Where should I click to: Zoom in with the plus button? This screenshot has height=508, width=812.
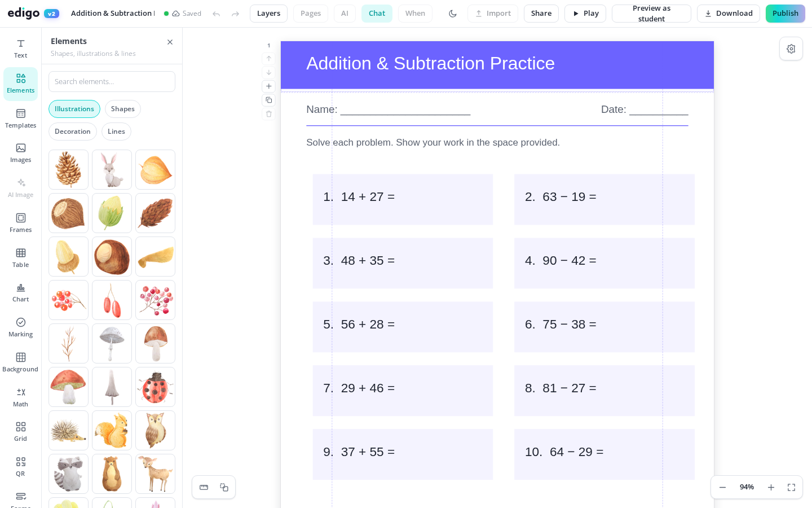(x=771, y=487)
